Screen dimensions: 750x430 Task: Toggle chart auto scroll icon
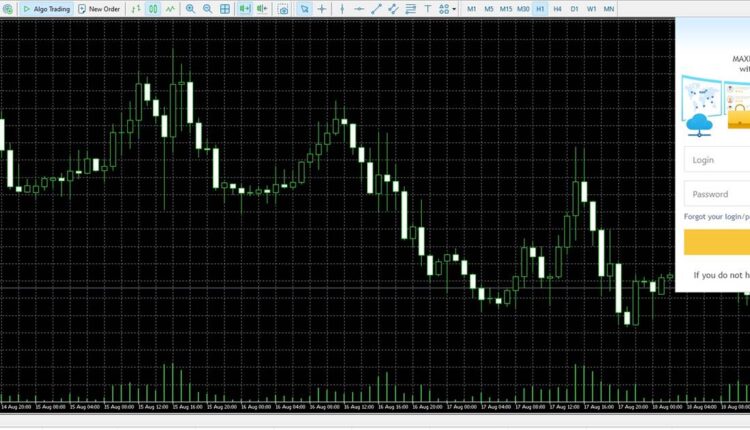(243, 9)
